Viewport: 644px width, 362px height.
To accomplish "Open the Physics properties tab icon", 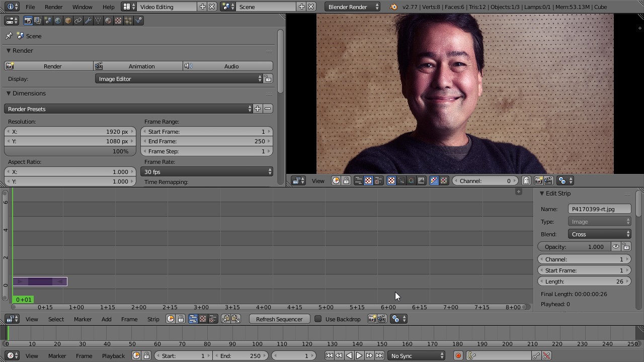I will pyautogui.click(x=139, y=21).
